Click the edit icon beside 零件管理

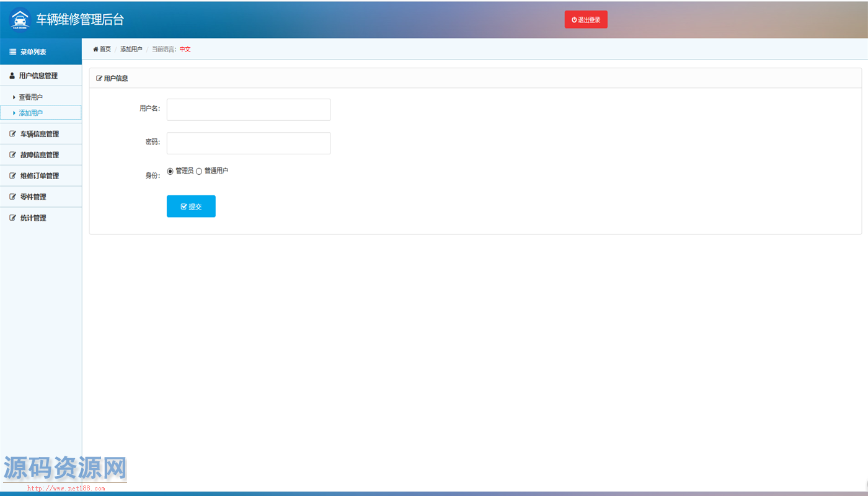point(12,197)
